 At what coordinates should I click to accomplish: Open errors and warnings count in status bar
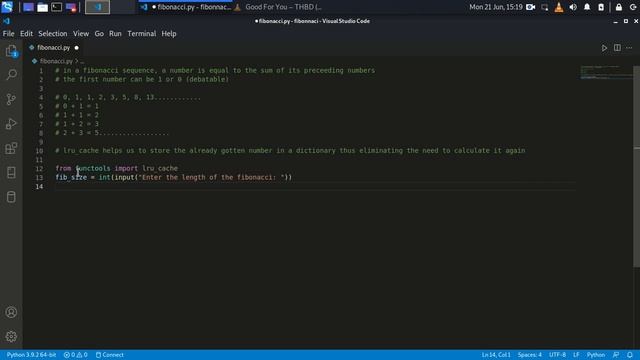click(x=76, y=355)
